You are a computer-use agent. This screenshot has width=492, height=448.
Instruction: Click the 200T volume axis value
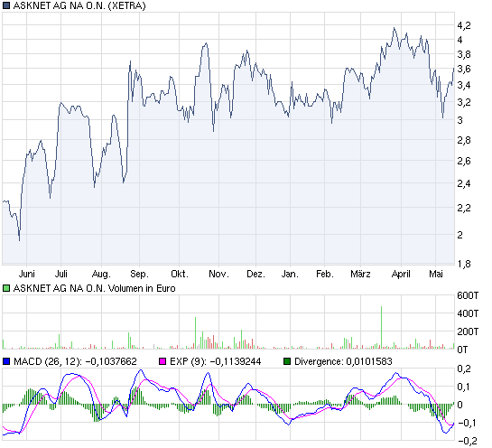click(468, 331)
